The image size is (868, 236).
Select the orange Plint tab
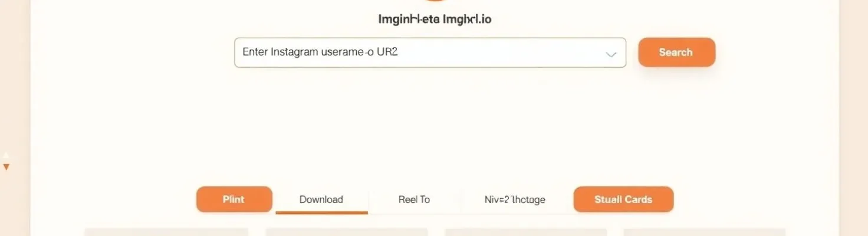click(234, 199)
